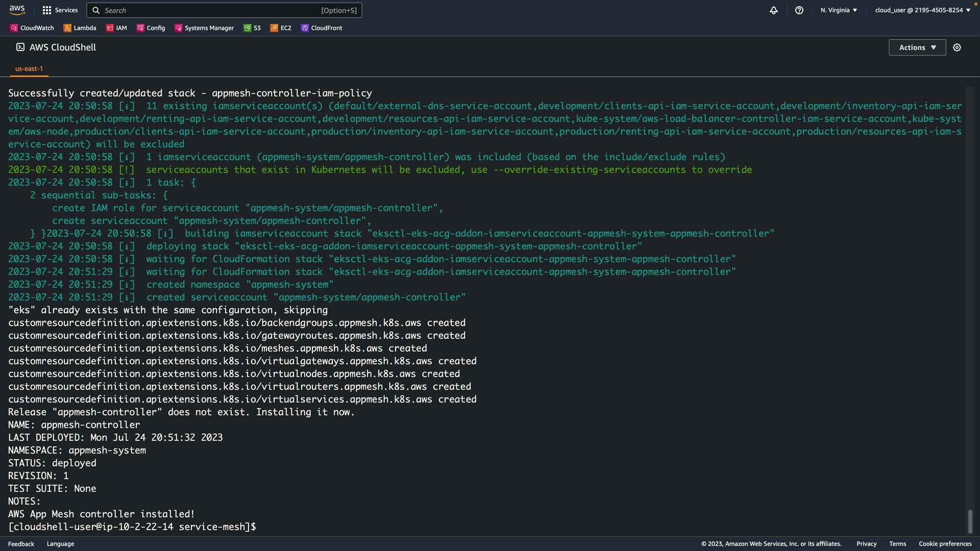Open the help question mark icon
Viewport: 980px width, 551px height.
(799, 10)
